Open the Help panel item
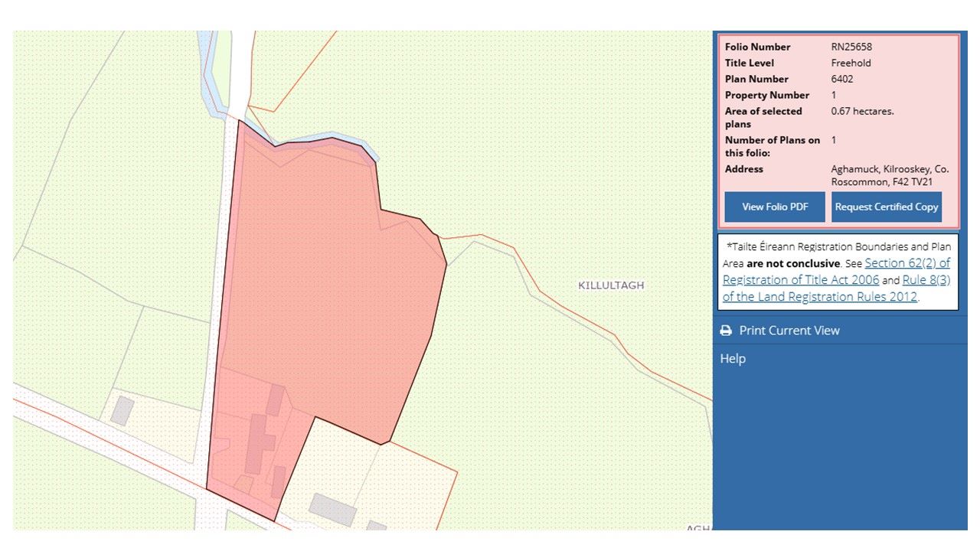 point(733,359)
